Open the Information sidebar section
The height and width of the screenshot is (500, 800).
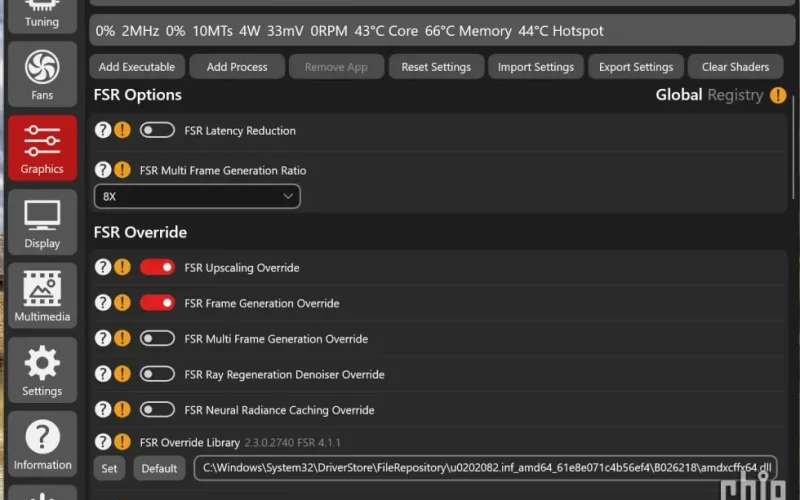[x=42, y=444]
